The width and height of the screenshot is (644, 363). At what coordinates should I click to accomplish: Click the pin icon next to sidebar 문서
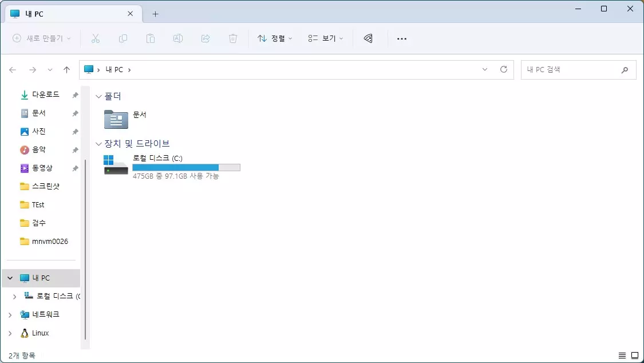coord(75,113)
